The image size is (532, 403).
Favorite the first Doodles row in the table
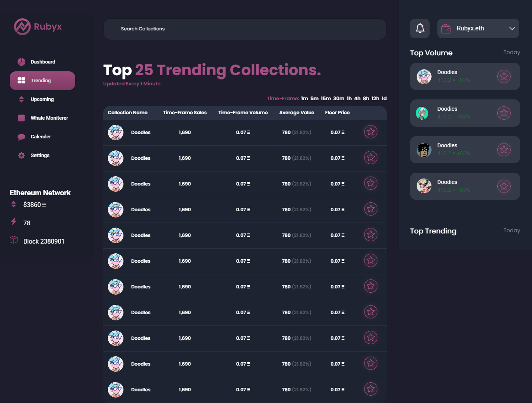coord(370,132)
